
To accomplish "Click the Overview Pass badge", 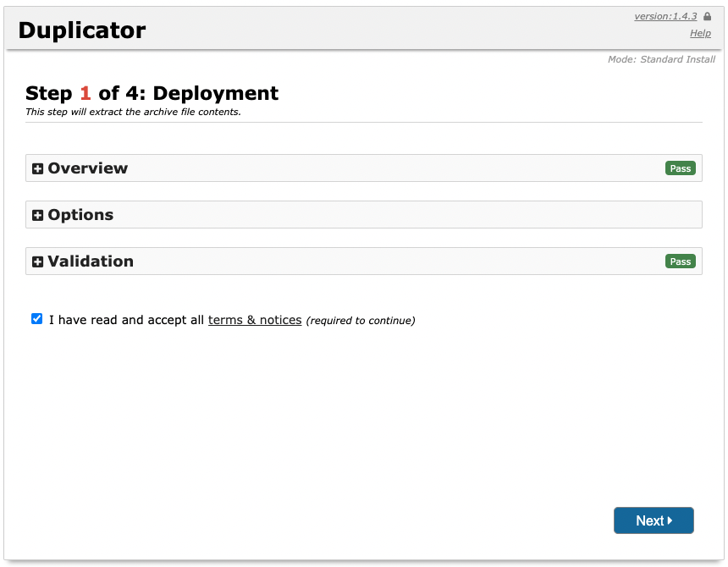I will pos(681,168).
